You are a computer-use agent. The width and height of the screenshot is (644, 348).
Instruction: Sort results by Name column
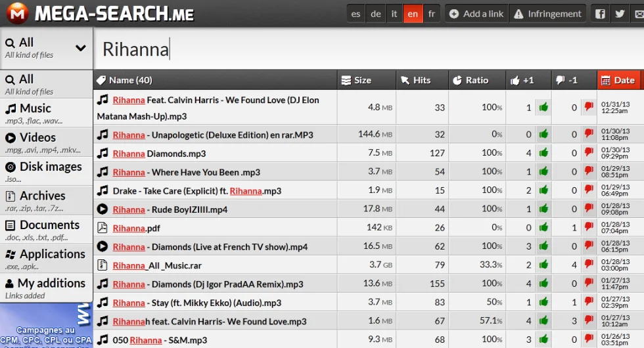click(215, 80)
